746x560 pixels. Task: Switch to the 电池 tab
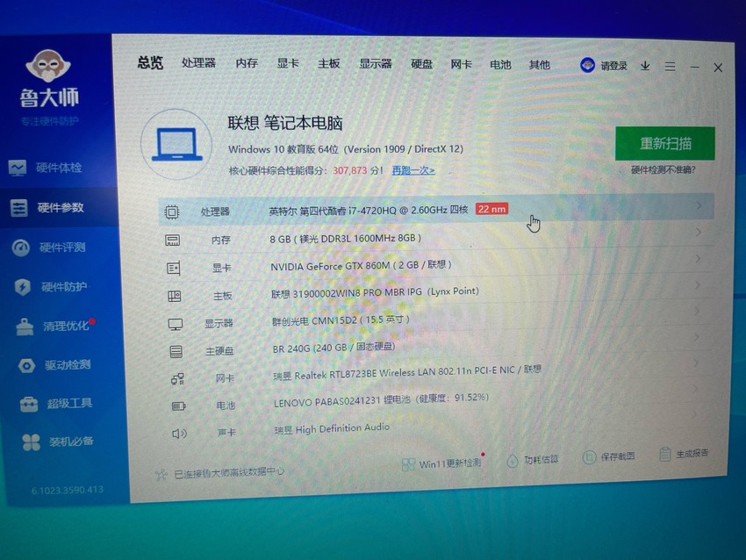[x=500, y=64]
